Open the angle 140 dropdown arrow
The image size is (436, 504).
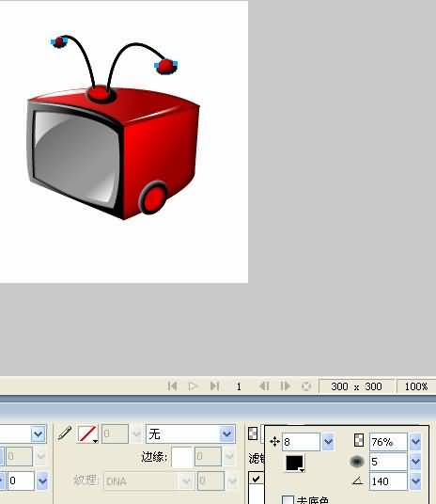(x=415, y=481)
